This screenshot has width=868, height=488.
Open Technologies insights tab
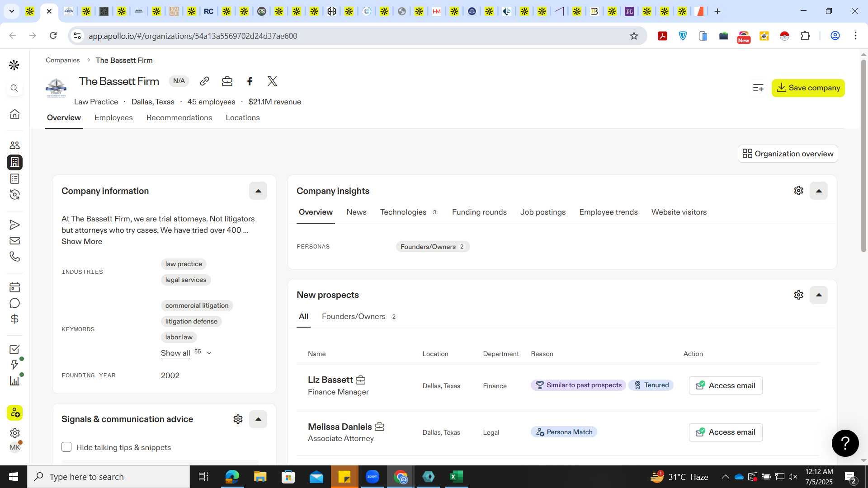click(x=408, y=212)
